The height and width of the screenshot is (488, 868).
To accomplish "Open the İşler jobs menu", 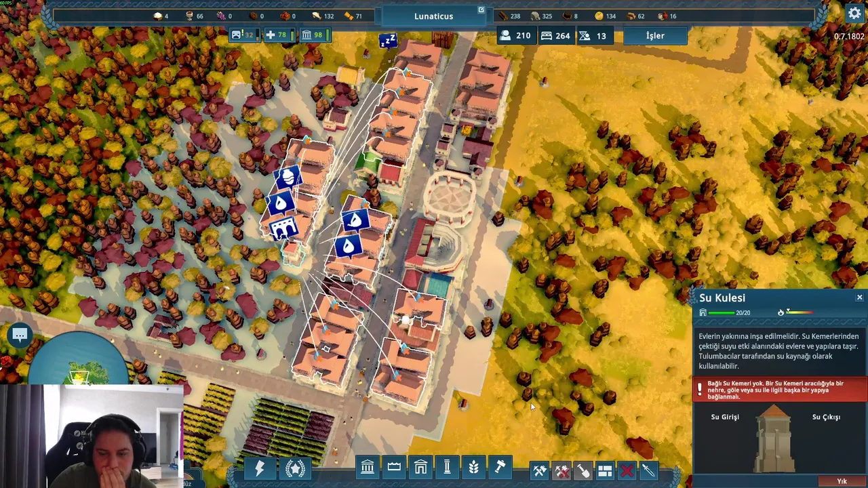I will (655, 36).
